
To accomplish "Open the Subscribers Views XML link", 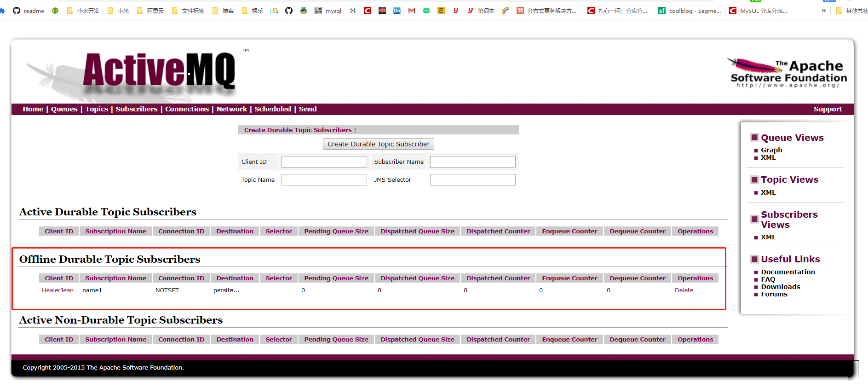I will [x=768, y=237].
